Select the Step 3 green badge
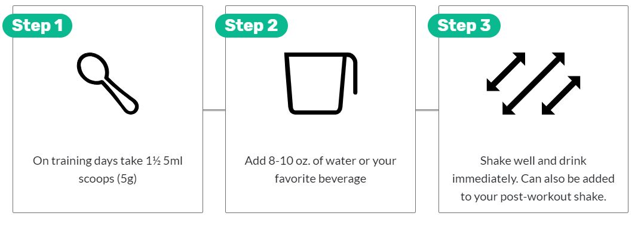This screenshot has width=644, height=225. tap(464, 26)
